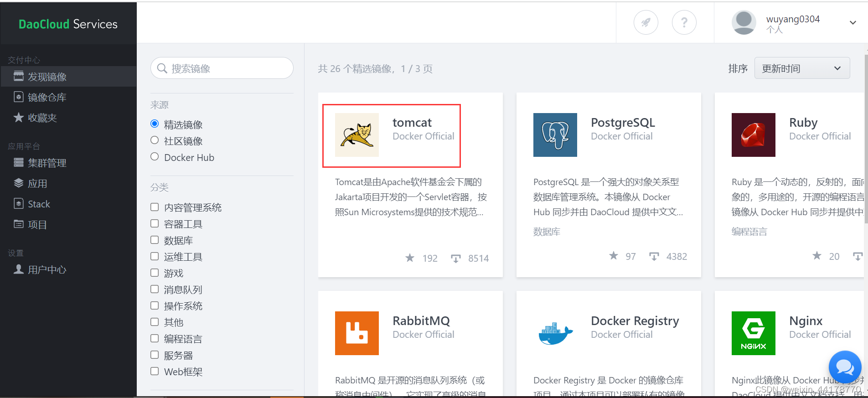Check the Web框架 category
The image size is (868, 398).
[155, 371]
